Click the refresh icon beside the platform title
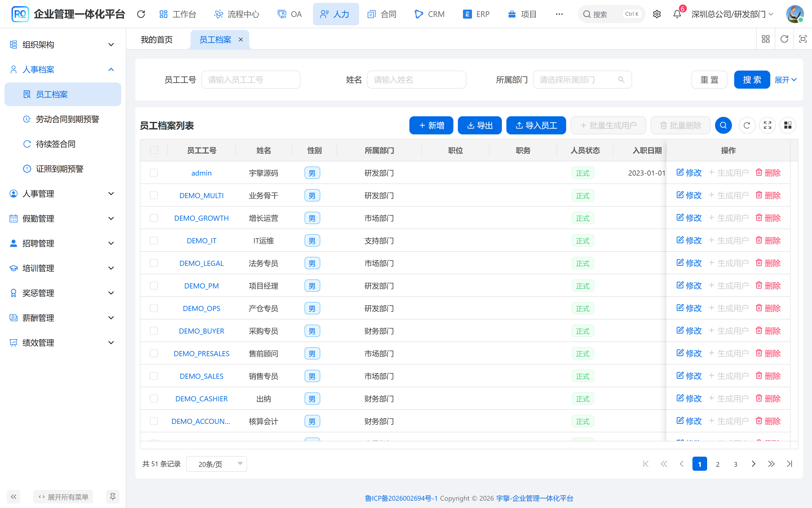The image size is (812, 508). (141, 14)
